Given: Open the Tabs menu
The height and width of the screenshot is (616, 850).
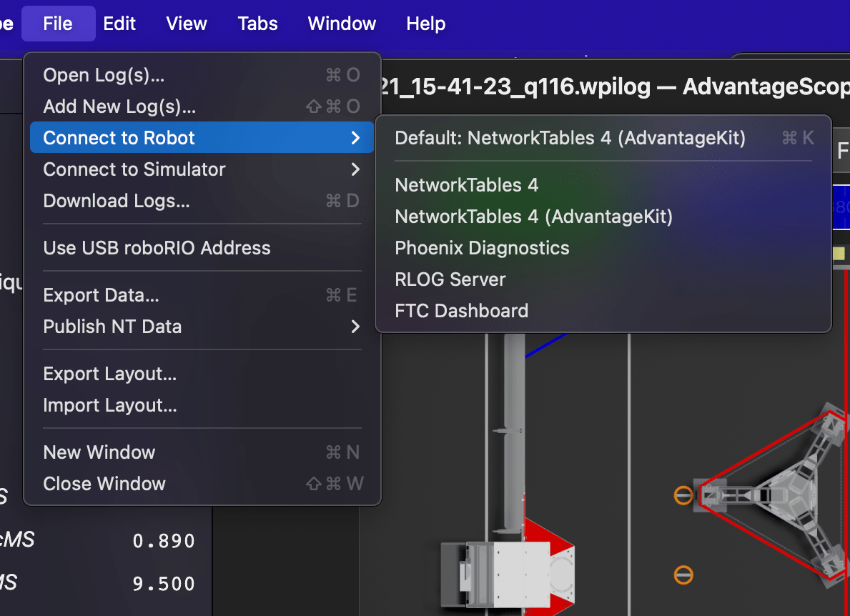Looking at the screenshot, I should click(257, 24).
